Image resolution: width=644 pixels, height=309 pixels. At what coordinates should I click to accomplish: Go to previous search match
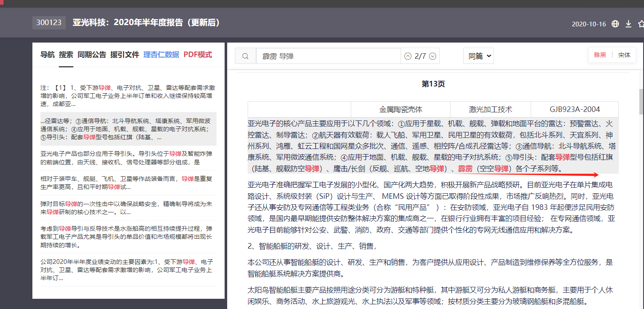tap(408, 56)
